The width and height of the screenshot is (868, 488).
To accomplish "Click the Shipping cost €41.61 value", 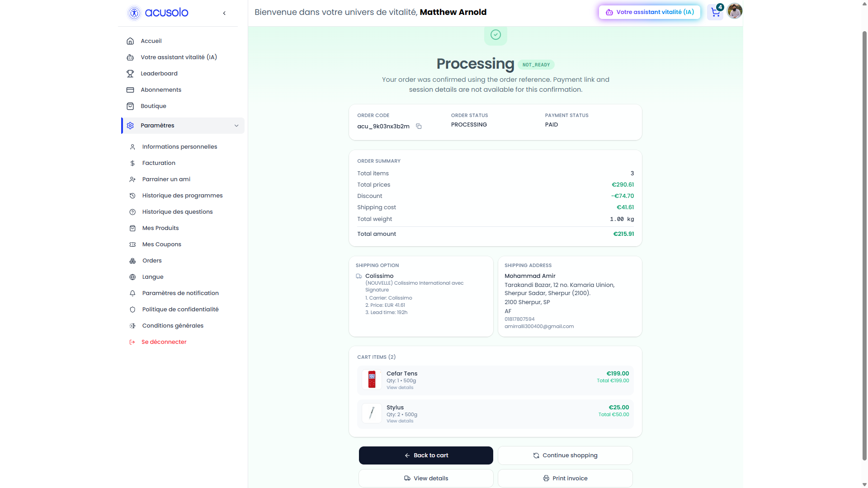I will (x=625, y=207).
